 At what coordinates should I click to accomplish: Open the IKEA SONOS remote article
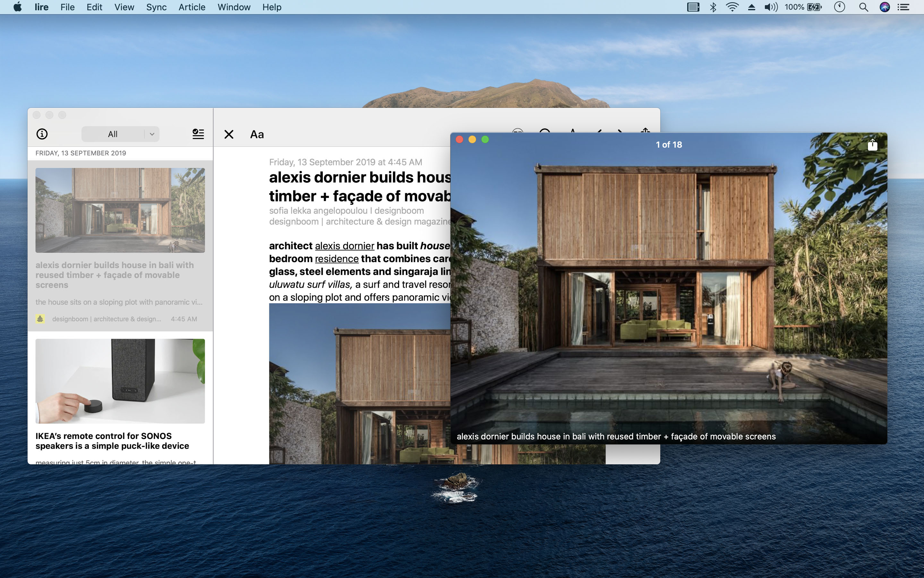(120, 398)
